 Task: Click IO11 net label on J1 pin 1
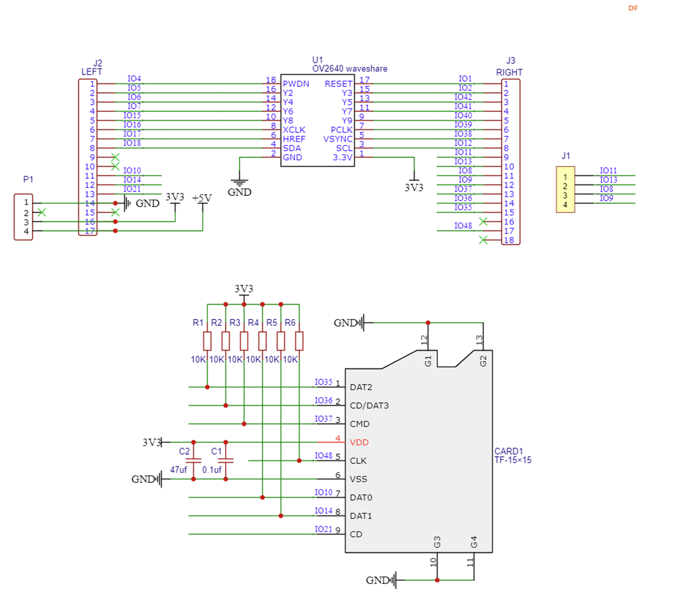point(608,171)
